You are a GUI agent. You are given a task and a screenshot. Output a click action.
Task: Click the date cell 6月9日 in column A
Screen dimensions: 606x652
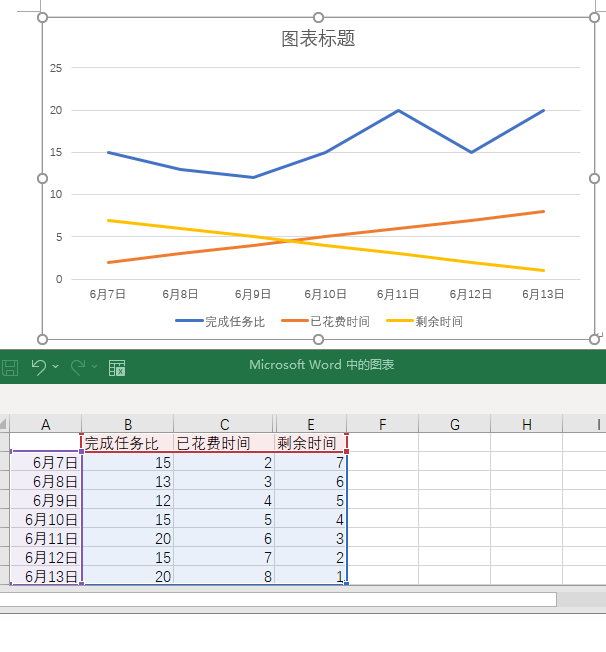(46, 500)
